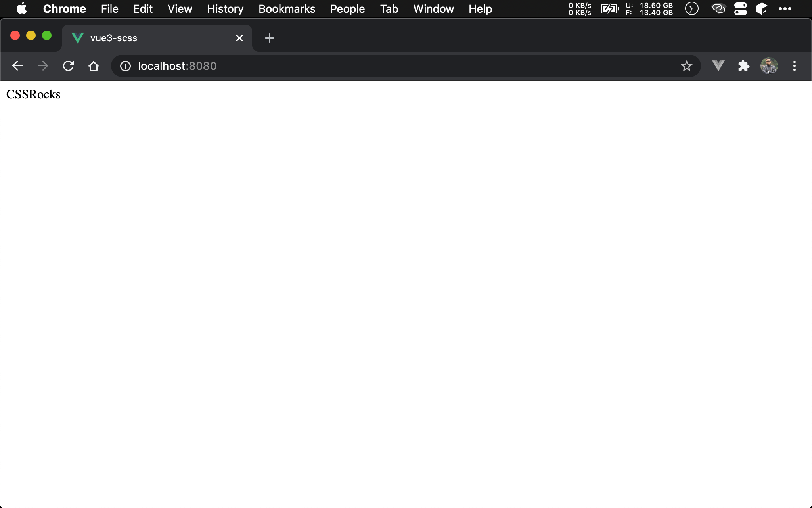Click the back navigation arrow
The image size is (812, 508).
click(x=17, y=66)
